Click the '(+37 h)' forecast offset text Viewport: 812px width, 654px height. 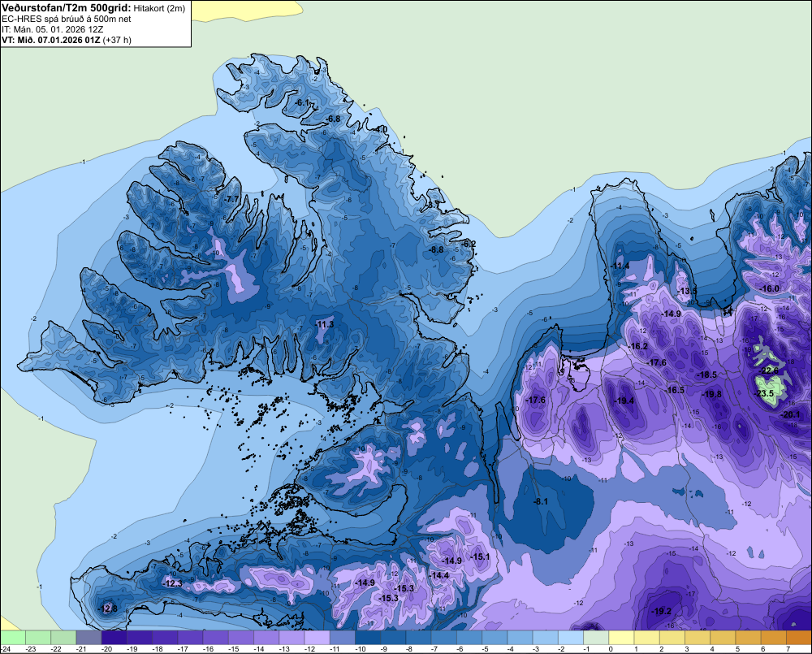click(x=117, y=40)
